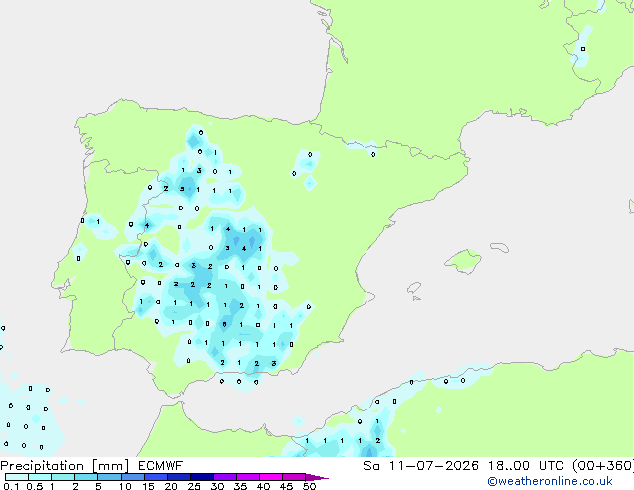
Task: Click the 0.5–1 mm legend color swatch
Action: tap(40, 477)
